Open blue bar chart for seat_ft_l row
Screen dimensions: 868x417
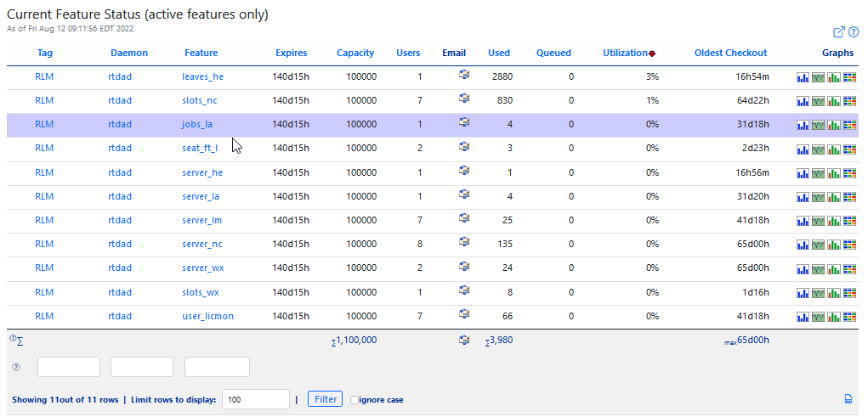click(x=803, y=149)
